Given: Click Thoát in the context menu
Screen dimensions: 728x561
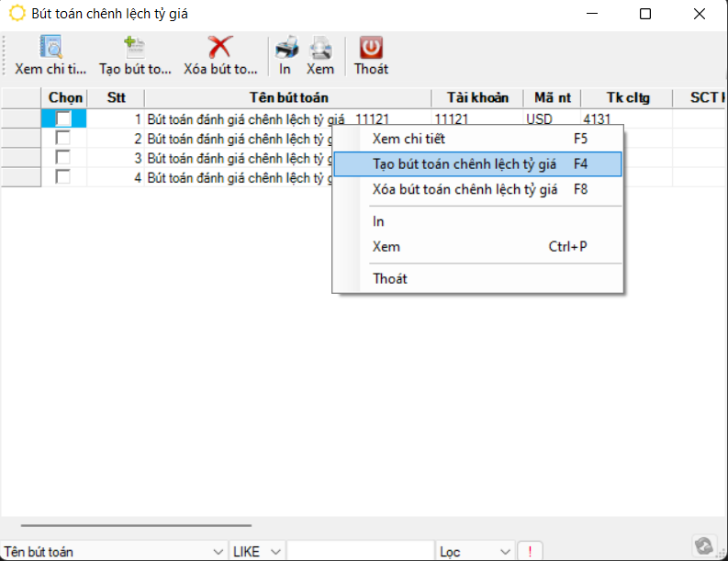Looking at the screenshot, I should (x=390, y=278).
